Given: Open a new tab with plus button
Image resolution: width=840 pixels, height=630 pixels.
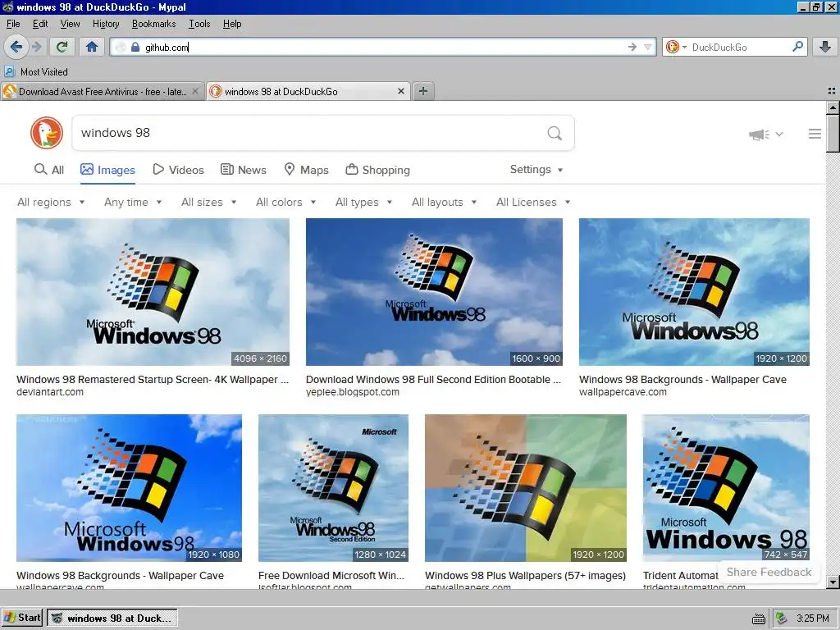Looking at the screenshot, I should pos(423,91).
